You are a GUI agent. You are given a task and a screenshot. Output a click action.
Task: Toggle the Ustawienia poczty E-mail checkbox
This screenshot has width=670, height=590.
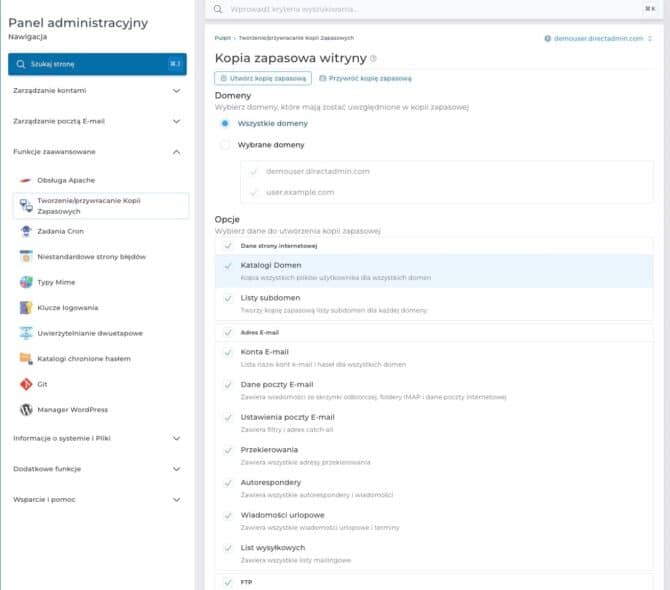(x=228, y=417)
